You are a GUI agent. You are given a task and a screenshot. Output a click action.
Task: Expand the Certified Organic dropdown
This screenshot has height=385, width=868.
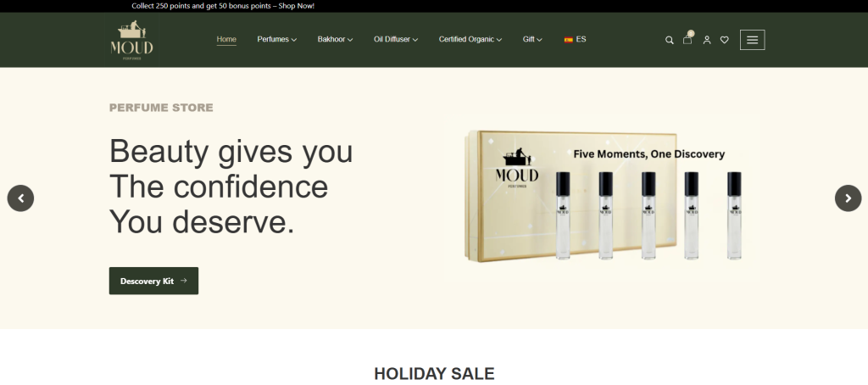click(x=470, y=39)
